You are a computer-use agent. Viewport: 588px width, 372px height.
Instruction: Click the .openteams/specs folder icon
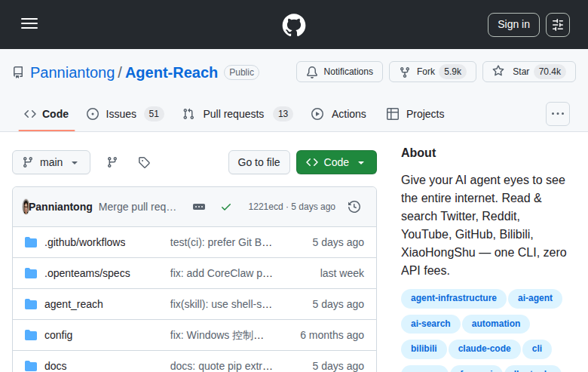[x=31, y=273]
